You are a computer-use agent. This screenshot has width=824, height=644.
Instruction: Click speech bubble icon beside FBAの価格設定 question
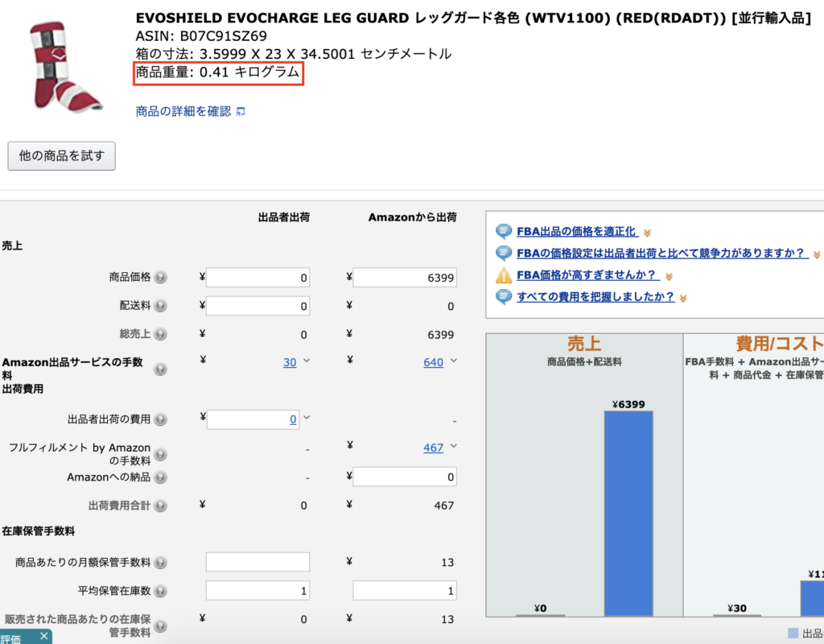click(x=504, y=253)
